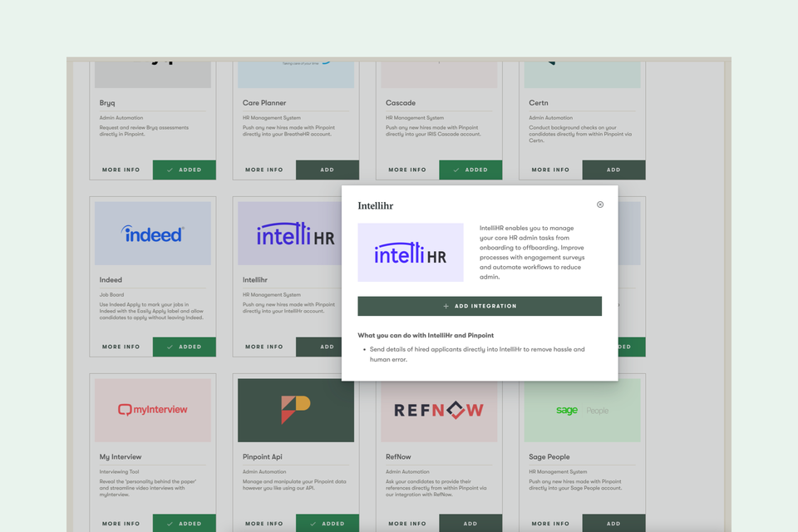Open More Info for Indeed
Image resolution: width=798 pixels, height=532 pixels.
coord(121,347)
